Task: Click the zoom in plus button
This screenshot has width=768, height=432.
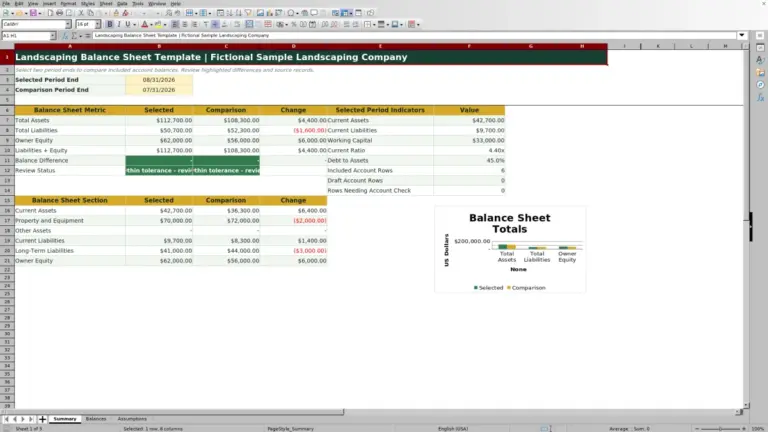Action: (744, 429)
